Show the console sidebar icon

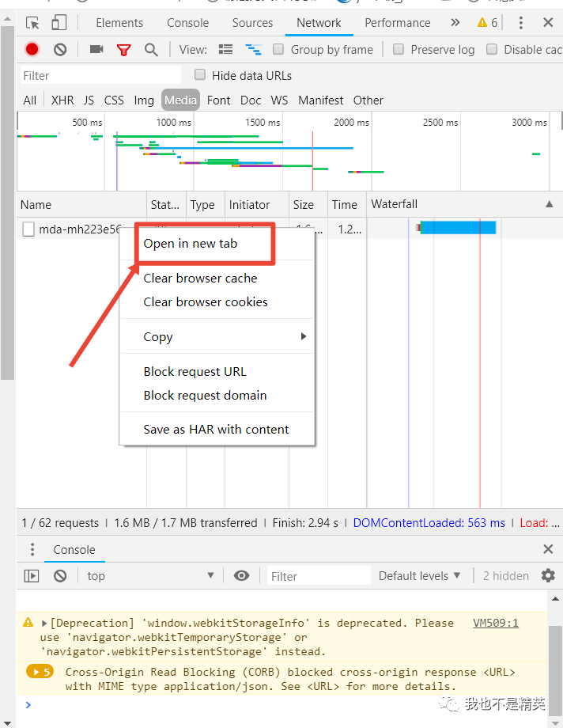click(x=32, y=576)
